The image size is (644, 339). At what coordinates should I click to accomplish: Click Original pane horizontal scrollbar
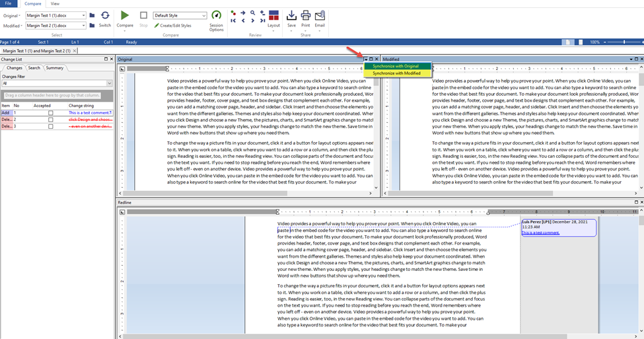(205, 193)
